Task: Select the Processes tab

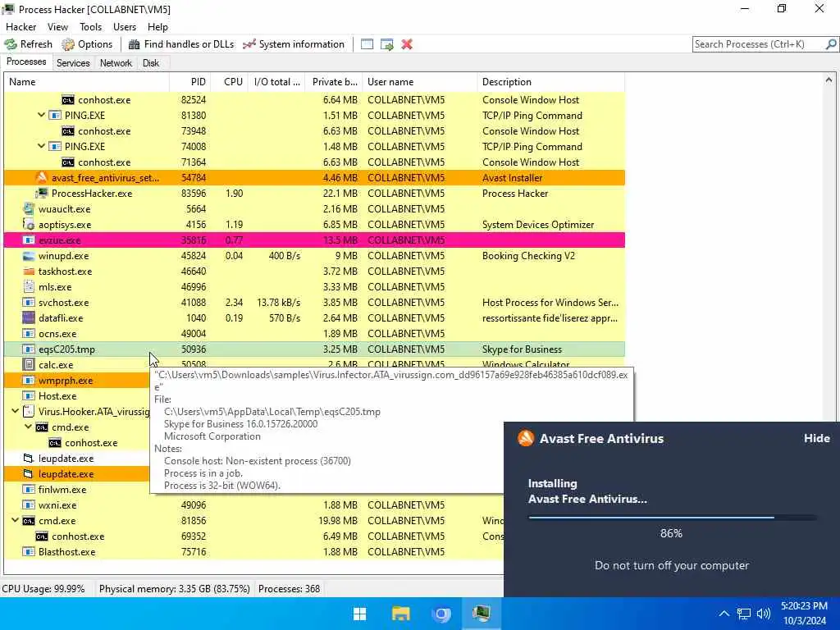Action: point(26,62)
